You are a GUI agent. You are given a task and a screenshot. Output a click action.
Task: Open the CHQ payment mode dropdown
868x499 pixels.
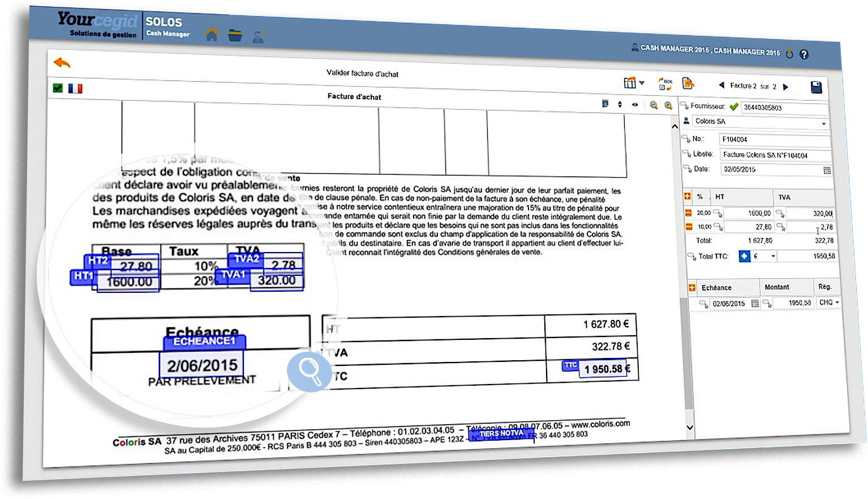837,303
